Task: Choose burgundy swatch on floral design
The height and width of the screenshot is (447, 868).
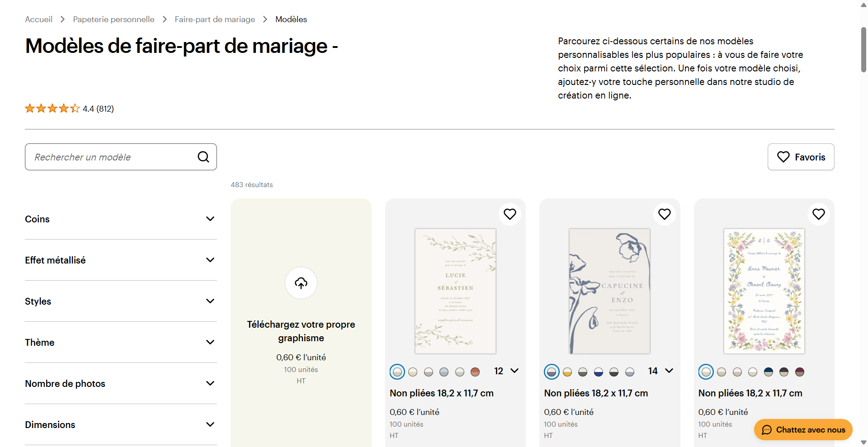Action: click(x=800, y=372)
